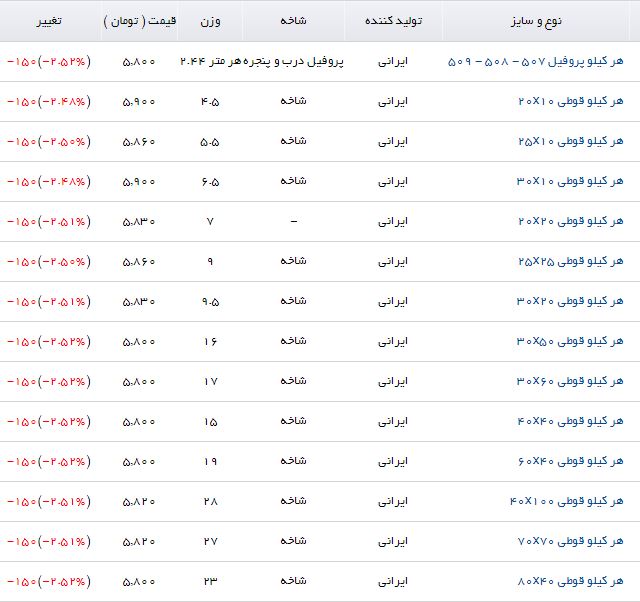Click the وزن column header
This screenshot has width=640, height=602.
tap(210, 21)
